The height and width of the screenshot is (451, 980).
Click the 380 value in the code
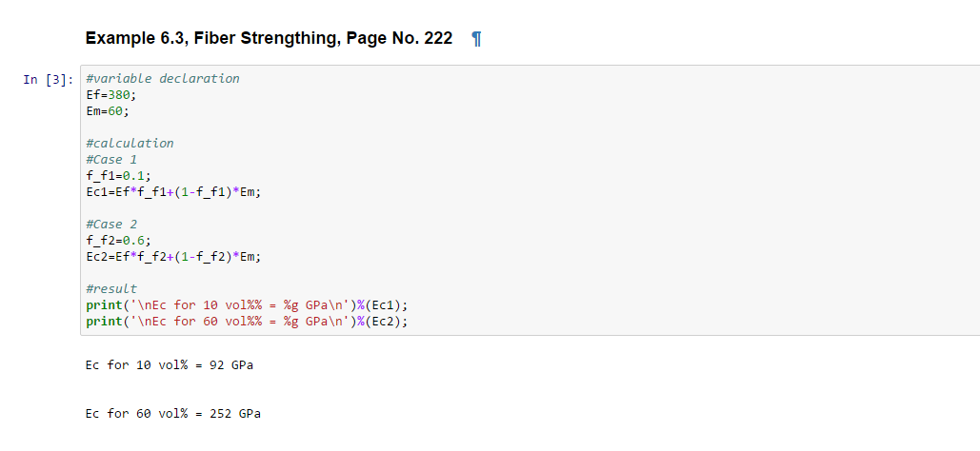[x=120, y=94]
